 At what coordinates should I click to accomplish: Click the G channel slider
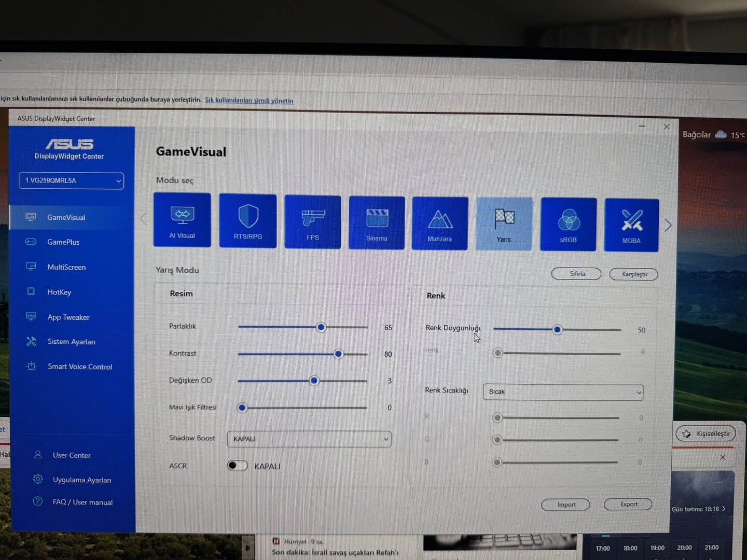555,440
